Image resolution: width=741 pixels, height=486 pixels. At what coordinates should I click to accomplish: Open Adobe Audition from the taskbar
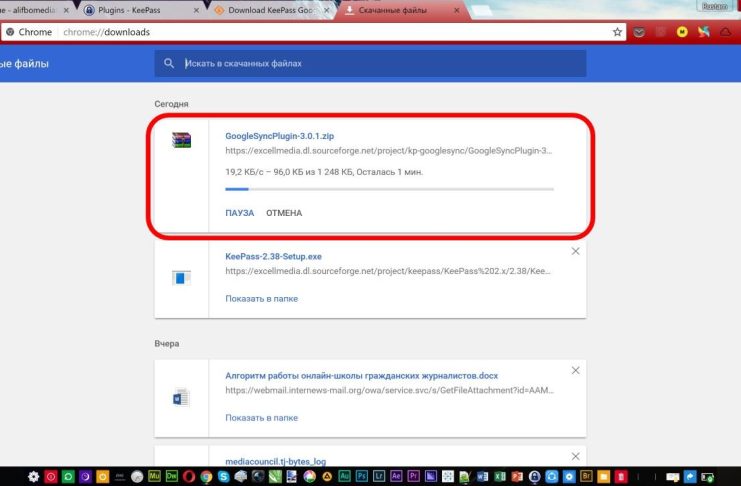tap(345, 477)
